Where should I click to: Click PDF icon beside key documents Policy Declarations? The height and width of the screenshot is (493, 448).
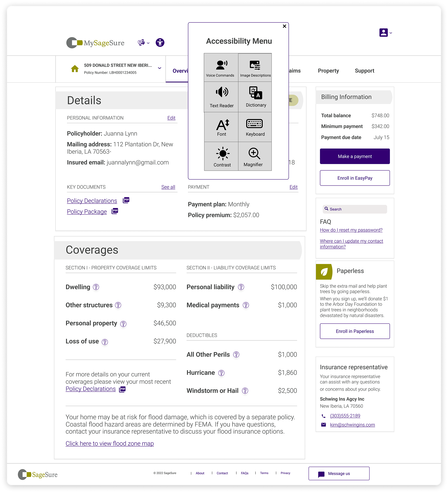pos(126,200)
